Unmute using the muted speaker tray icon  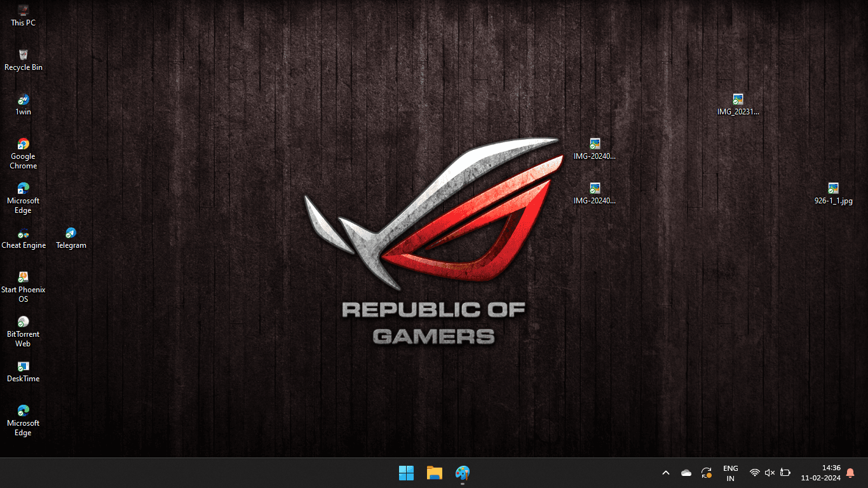[x=770, y=473]
